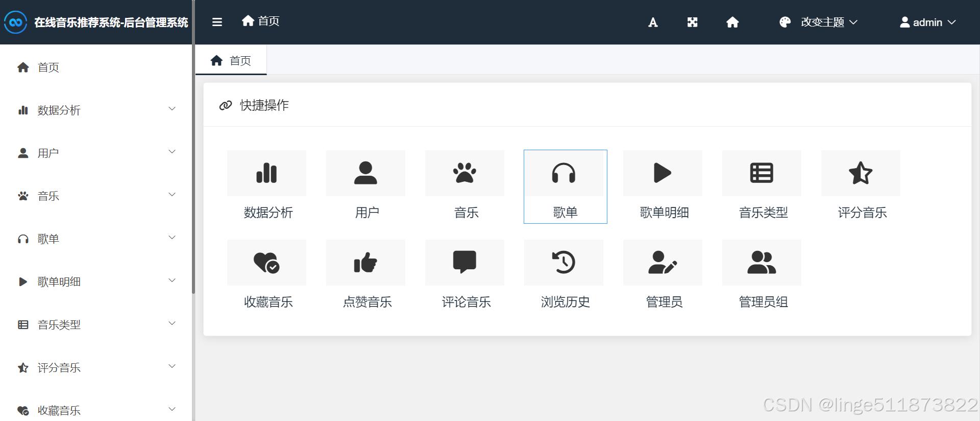
Task: Open the 收藏音乐 quick action heart tile
Action: click(266, 262)
